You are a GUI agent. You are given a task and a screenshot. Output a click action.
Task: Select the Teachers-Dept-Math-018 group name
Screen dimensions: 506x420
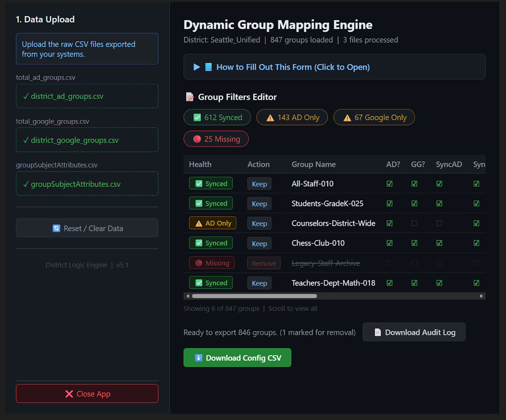pos(334,283)
